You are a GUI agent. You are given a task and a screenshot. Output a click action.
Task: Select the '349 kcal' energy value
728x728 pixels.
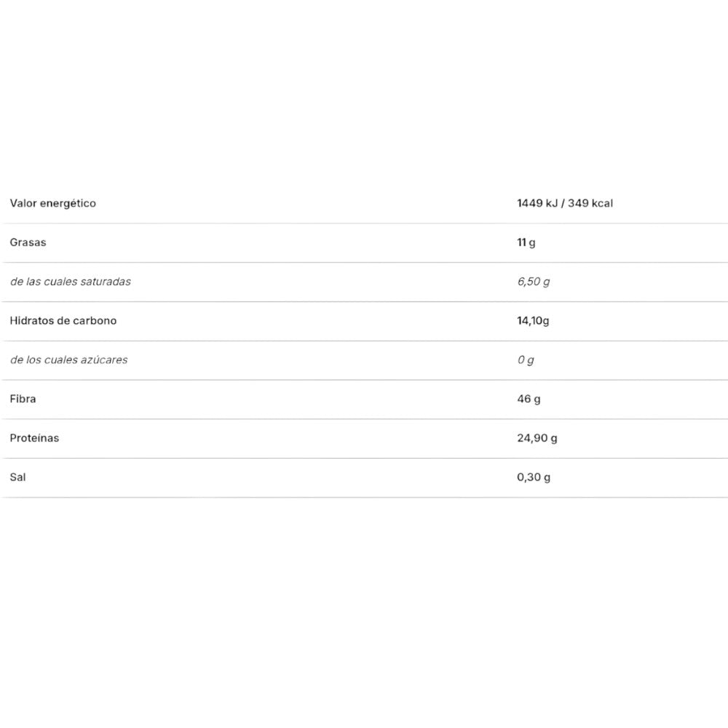pos(591,203)
